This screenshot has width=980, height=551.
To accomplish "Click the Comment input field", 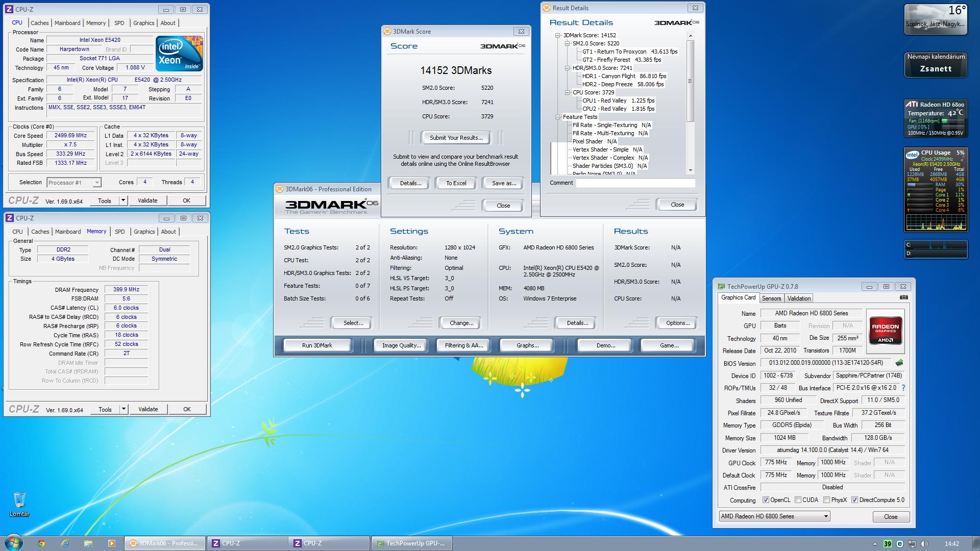I will pos(635,183).
